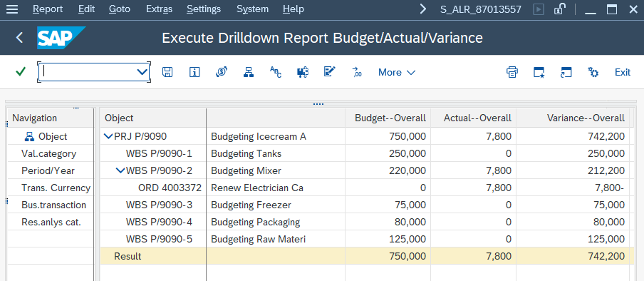Click the transaction play button icon
644x281 pixels.
(539, 9)
